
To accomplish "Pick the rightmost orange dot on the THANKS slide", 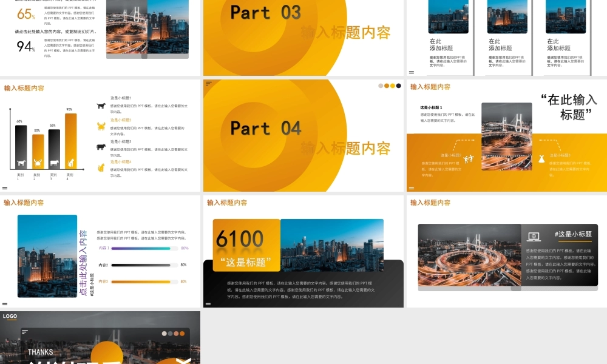I will coord(182,334).
